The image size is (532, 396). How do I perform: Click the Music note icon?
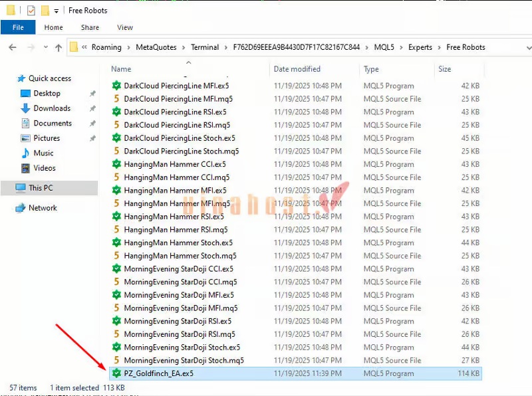[x=25, y=153]
